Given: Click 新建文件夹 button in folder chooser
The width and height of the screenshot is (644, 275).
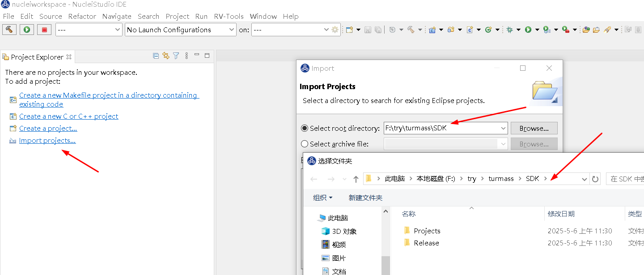Looking at the screenshot, I should click(365, 198).
